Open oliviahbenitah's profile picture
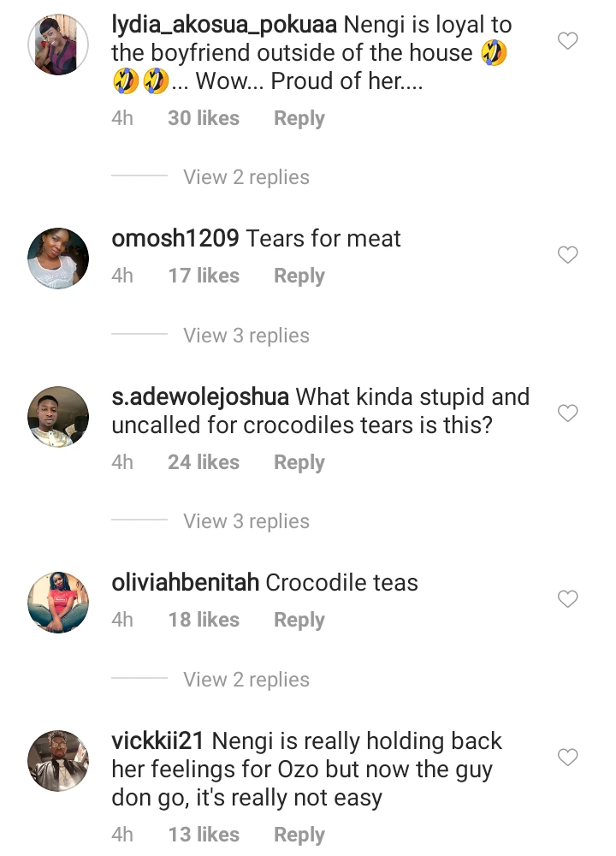The width and height of the screenshot is (616, 856). click(59, 603)
